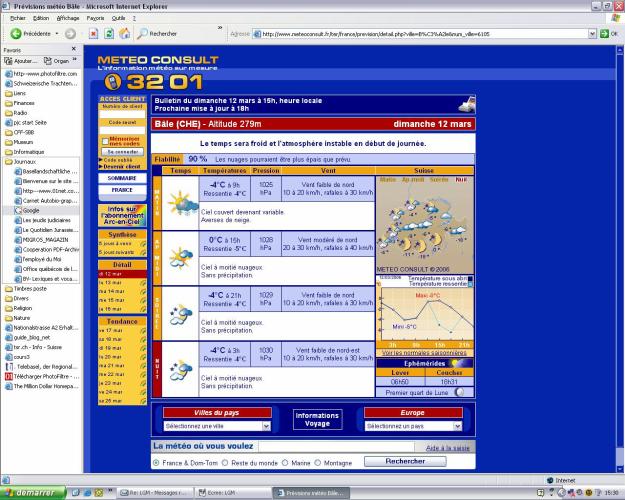Open the Favoris menu in menu bar
This screenshot has height=500, width=625.
pyautogui.click(x=95, y=18)
